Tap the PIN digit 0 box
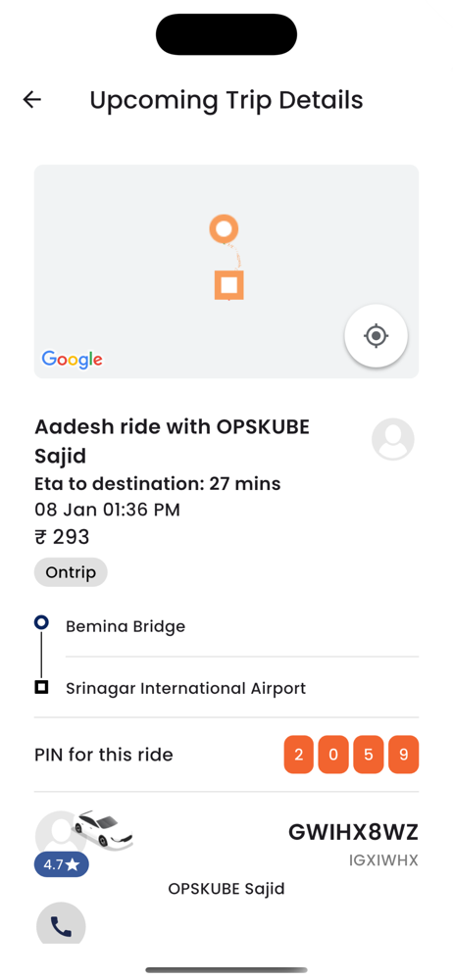The height and width of the screenshot is (980, 453). tap(333, 755)
